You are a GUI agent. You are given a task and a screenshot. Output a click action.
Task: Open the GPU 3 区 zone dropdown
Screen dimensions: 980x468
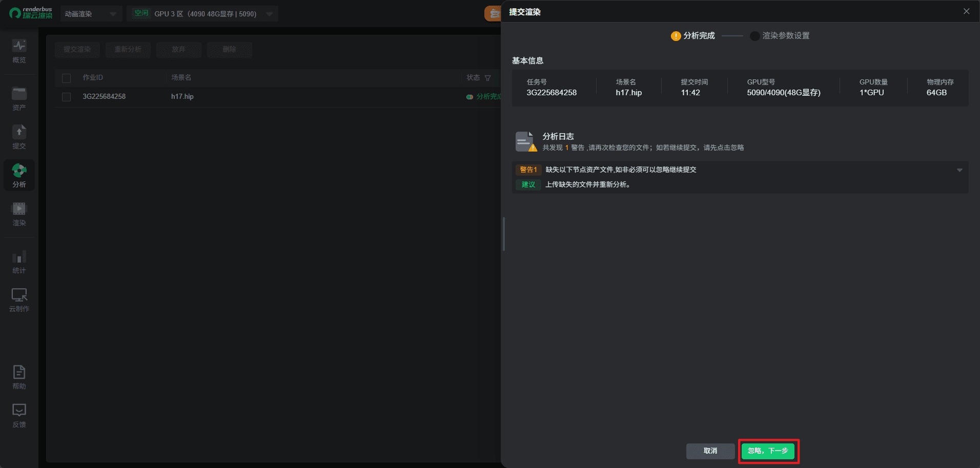202,14
